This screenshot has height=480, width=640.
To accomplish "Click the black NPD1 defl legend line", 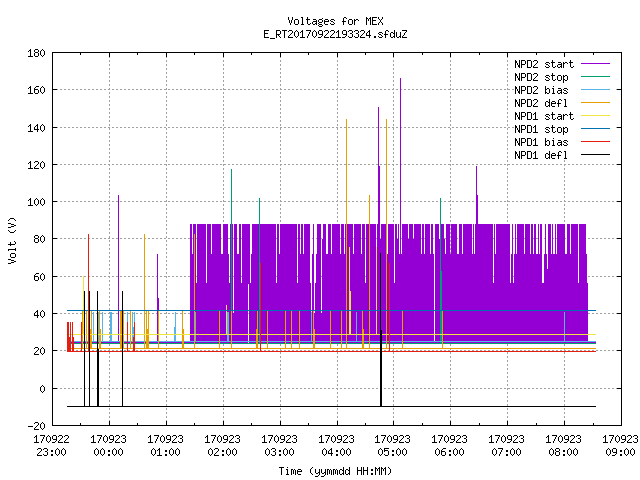I will 595,154.
